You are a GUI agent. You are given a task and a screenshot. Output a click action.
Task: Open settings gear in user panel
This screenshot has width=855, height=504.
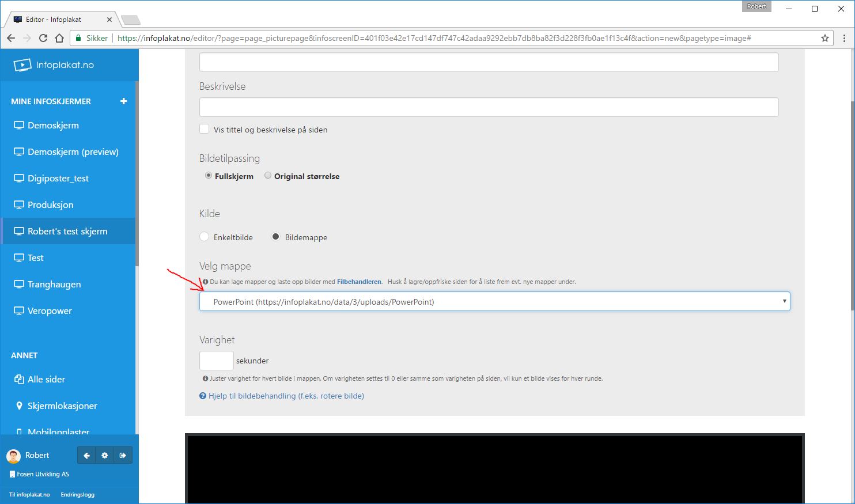(104, 456)
